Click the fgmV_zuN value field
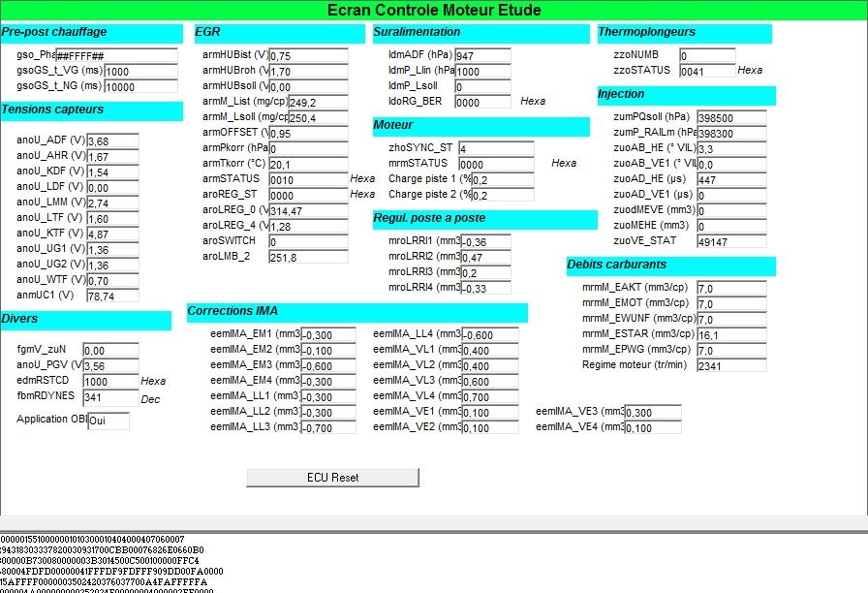 pyautogui.click(x=110, y=350)
